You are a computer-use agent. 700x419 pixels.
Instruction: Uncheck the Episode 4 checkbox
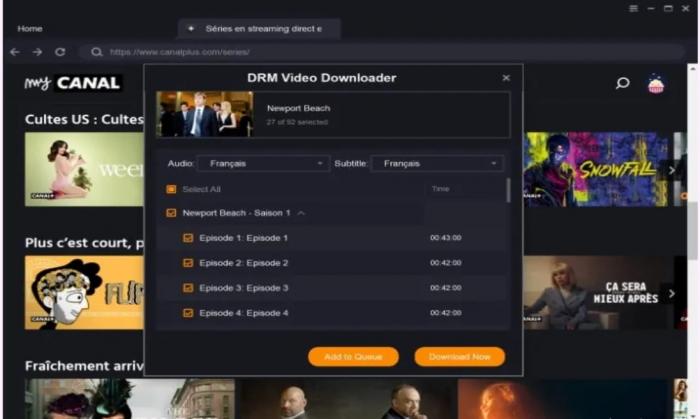point(188,313)
